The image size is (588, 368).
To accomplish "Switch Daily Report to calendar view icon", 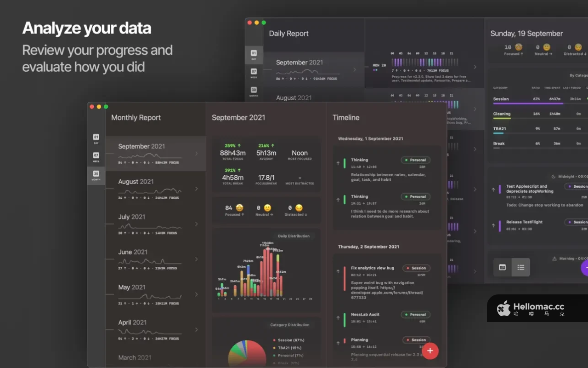I will pyautogui.click(x=503, y=267).
